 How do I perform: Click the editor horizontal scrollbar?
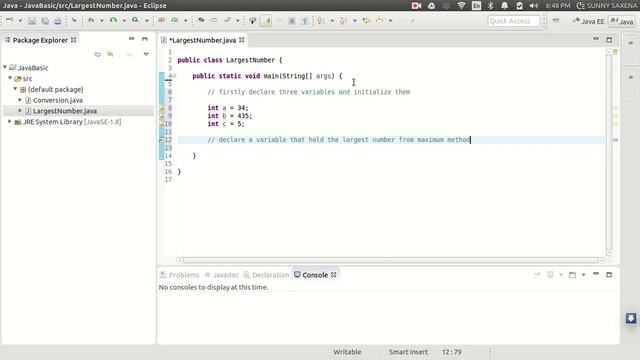pyautogui.click(x=390, y=260)
